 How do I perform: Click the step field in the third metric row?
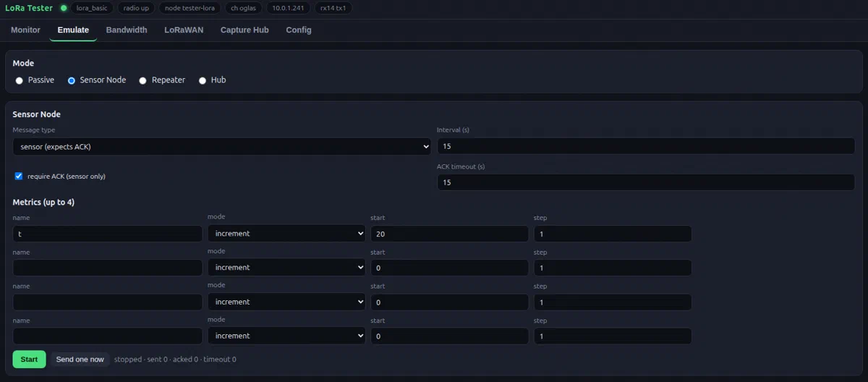click(x=613, y=302)
